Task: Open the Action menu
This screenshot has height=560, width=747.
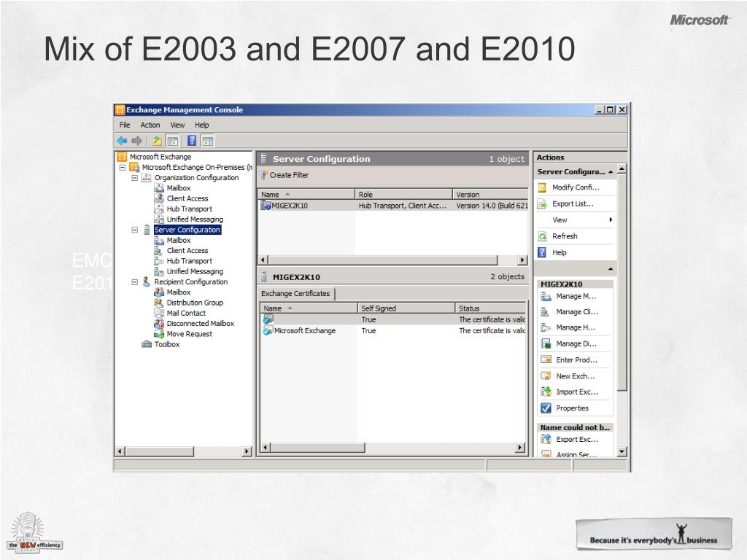Action: 150,125
